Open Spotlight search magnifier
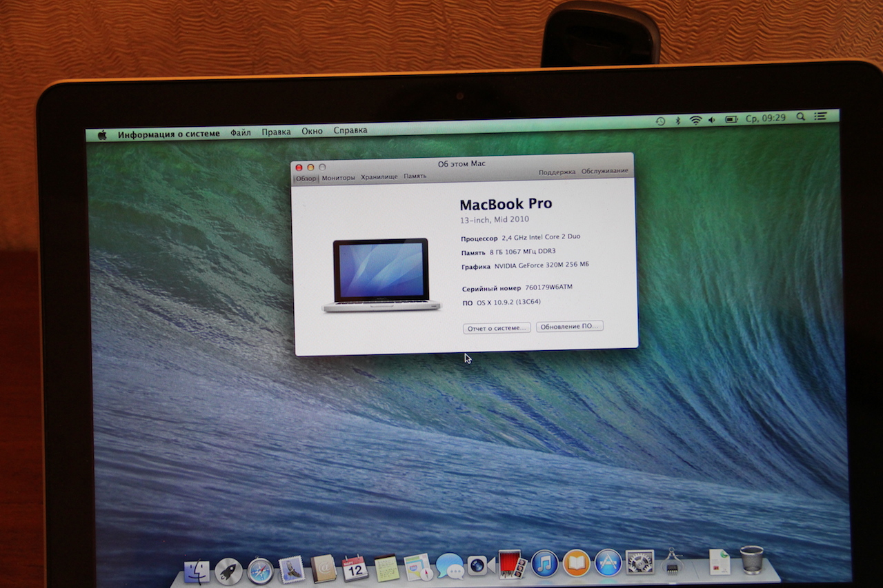This screenshot has height=588, width=883. pos(801,117)
